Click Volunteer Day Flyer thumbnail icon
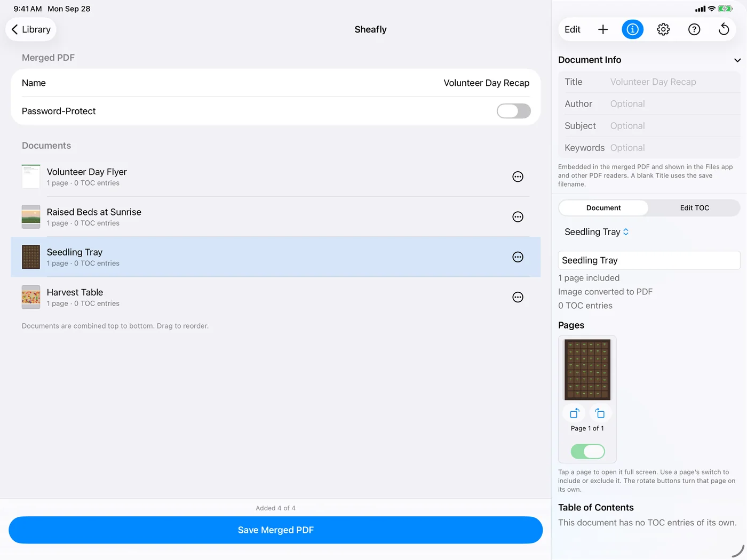Viewport: 747px width, 560px height. (x=31, y=177)
